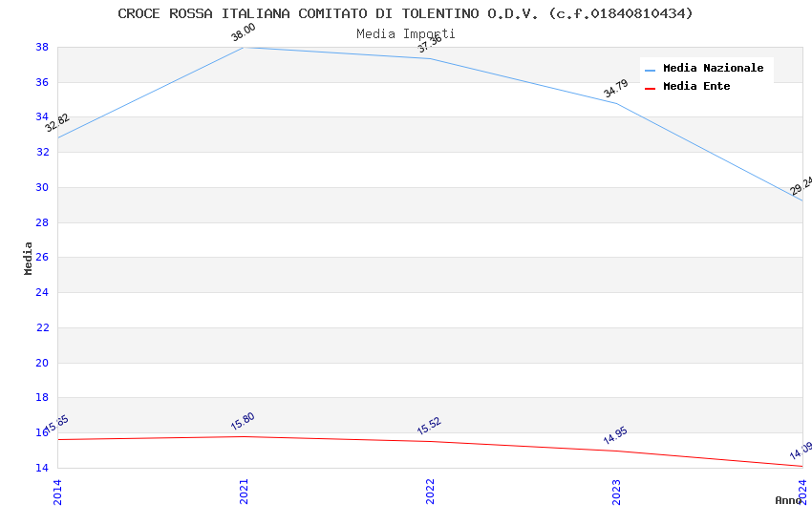
Task: Click the Media y-axis title
Action: pos(28,259)
